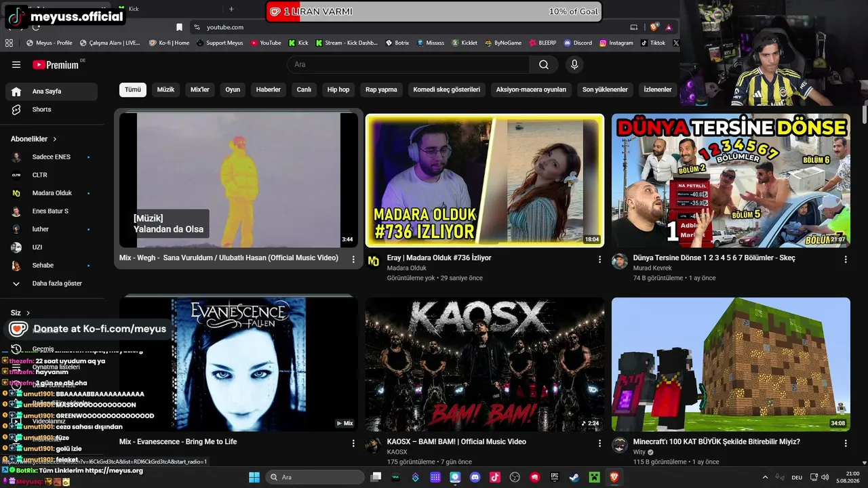Click KAOSX – BAM! BAM! video title
This screenshot has width=868, height=488.
pyautogui.click(x=456, y=442)
